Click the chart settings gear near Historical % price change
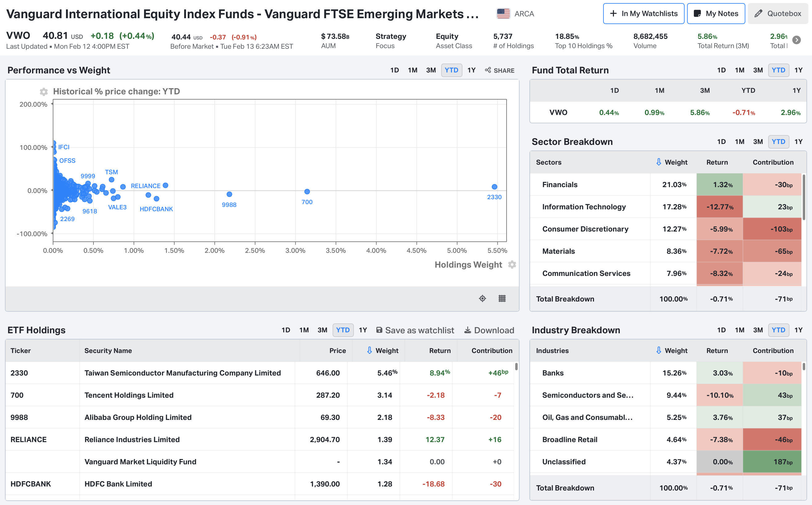Screen dimensions: 812x505 [x=43, y=92]
